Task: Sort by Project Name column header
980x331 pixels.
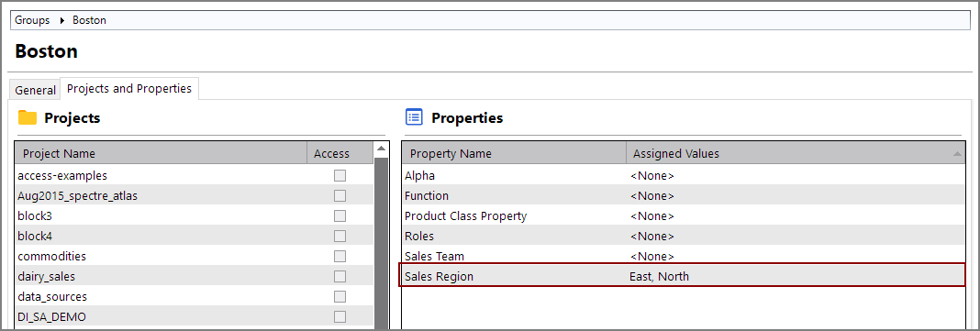Action: (x=161, y=154)
